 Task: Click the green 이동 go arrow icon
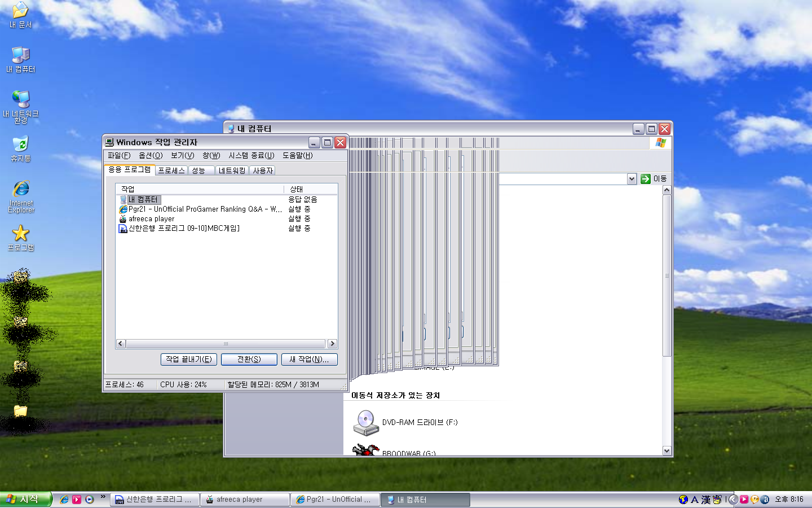tap(646, 179)
